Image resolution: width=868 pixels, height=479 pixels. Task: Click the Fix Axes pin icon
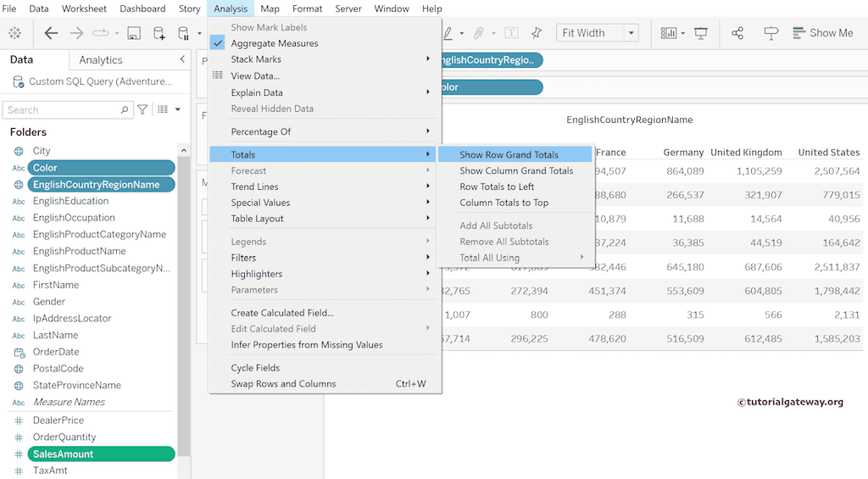(536, 33)
